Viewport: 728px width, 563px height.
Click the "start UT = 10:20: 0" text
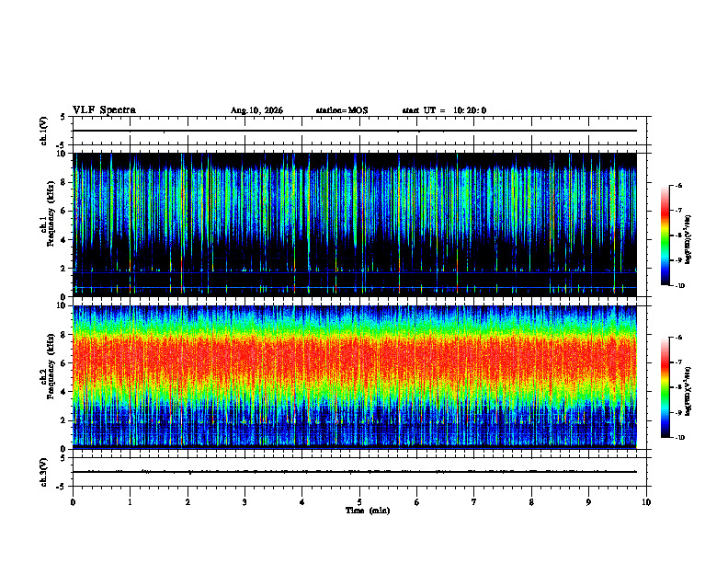(x=444, y=110)
